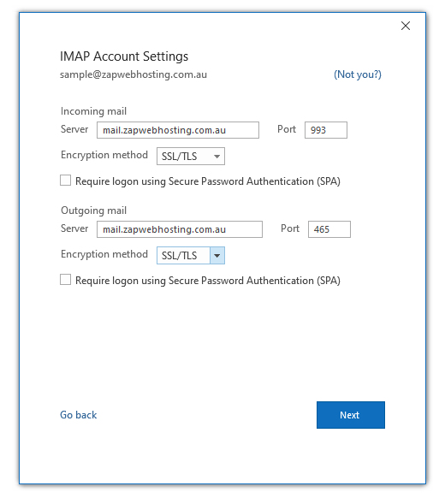Click the incoming mail server field
The image size is (445, 504).
click(x=178, y=130)
